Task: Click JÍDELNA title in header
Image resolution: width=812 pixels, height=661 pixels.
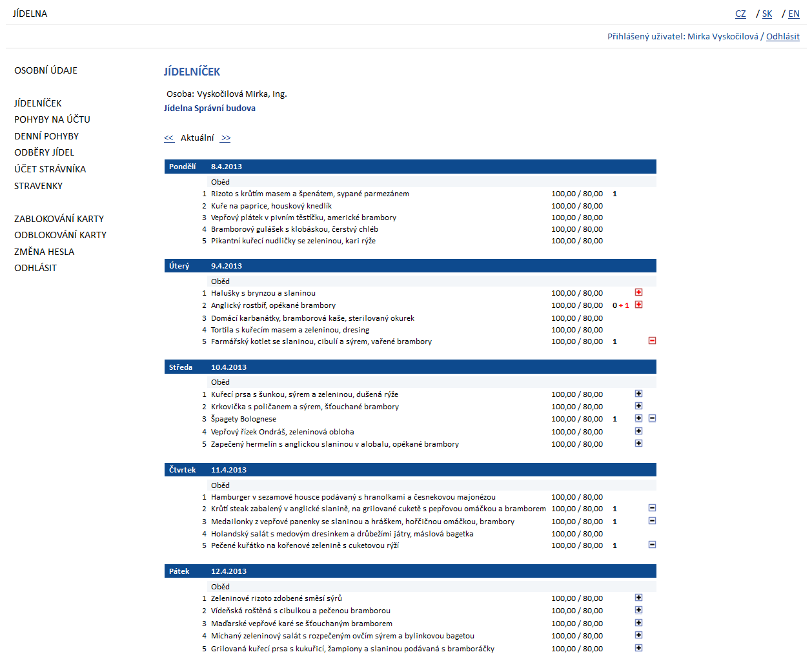Action: (30, 14)
